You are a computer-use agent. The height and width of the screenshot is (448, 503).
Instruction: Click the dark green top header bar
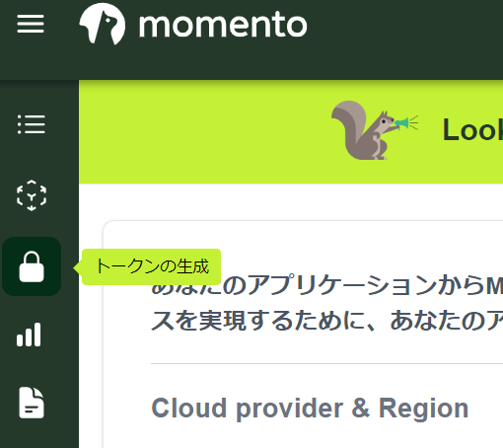click(x=251, y=39)
